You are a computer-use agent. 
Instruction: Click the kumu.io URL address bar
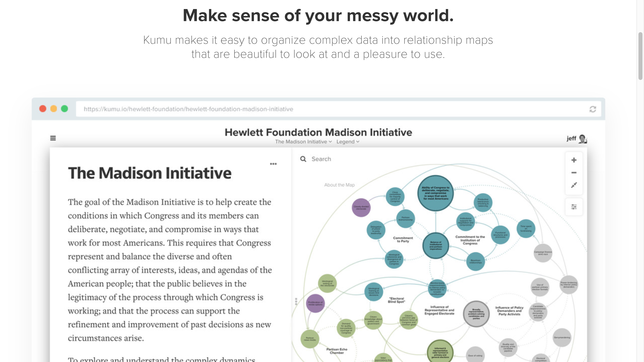(327, 109)
